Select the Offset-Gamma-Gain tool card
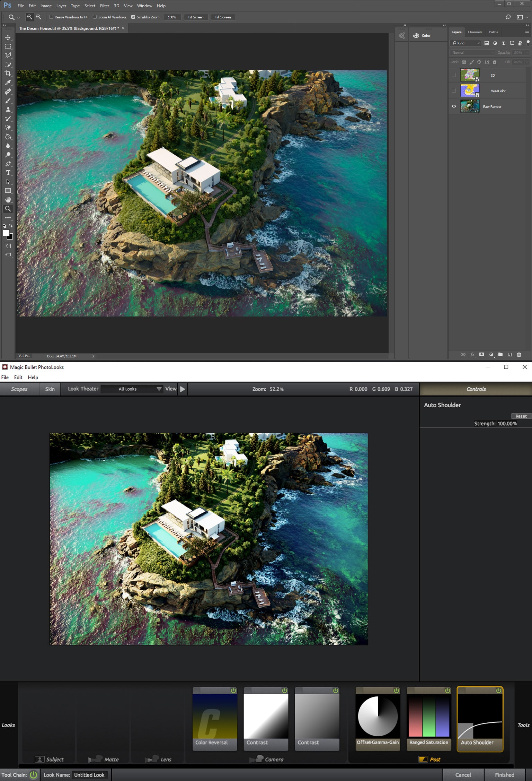The width and height of the screenshot is (532, 781). click(378, 719)
